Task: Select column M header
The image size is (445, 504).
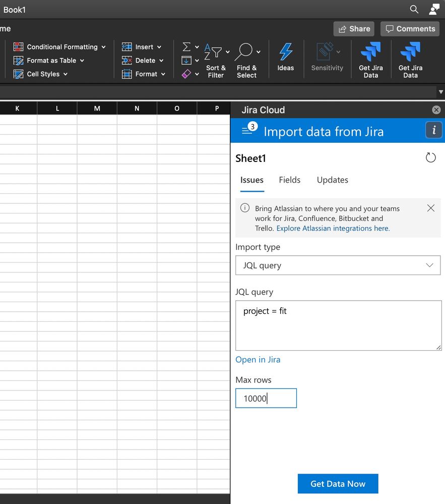Action: tap(97, 108)
